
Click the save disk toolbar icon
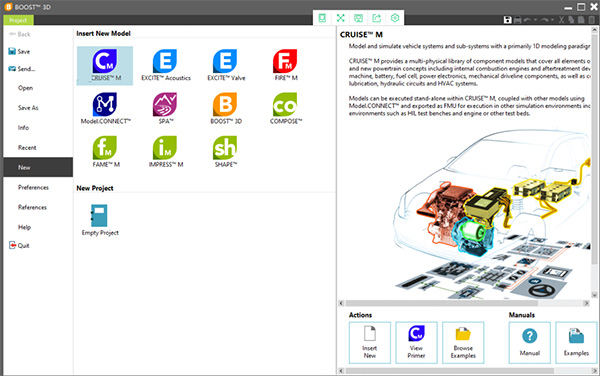tap(507, 20)
